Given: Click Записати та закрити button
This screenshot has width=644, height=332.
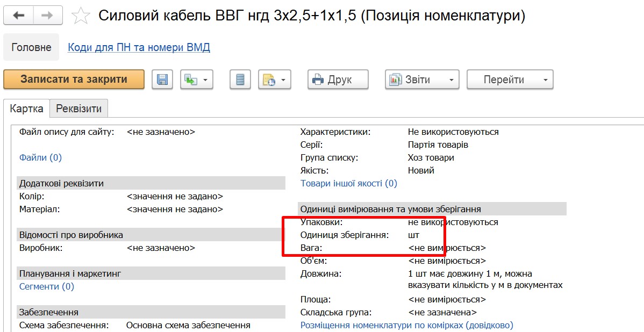Looking at the screenshot, I should (74, 79).
